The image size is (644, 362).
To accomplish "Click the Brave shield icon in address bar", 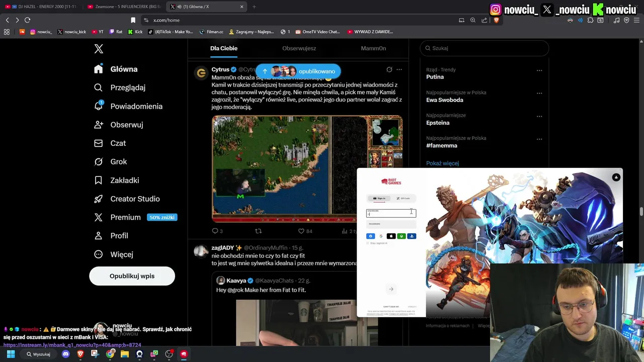I will [x=496, y=20].
